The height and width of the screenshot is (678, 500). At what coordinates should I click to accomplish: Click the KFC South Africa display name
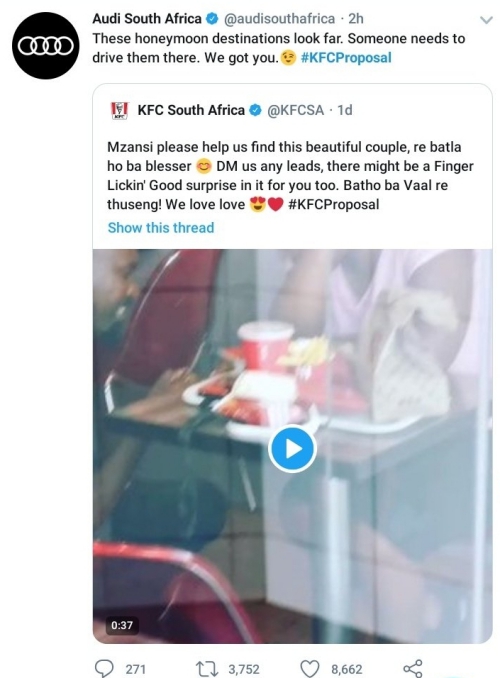pos(191,110)
